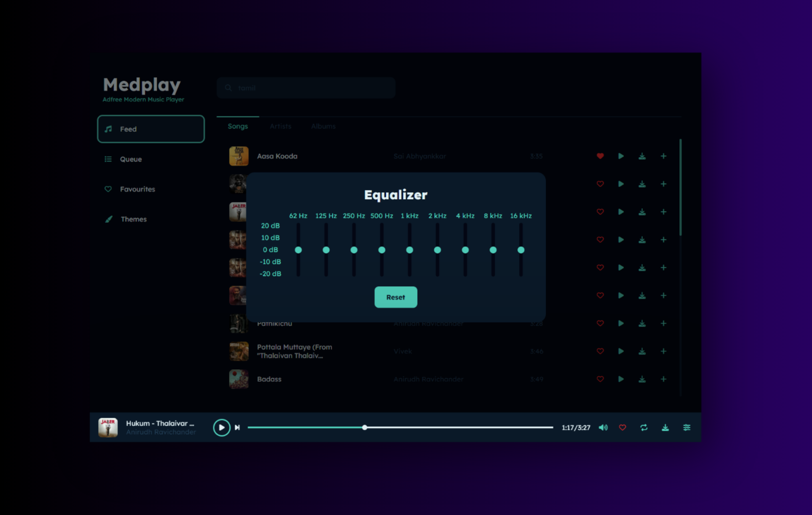Viewport: 812px width, 515px height.
Task: Open the equalizer settings icon in player bar
Action: click(686, 427)
